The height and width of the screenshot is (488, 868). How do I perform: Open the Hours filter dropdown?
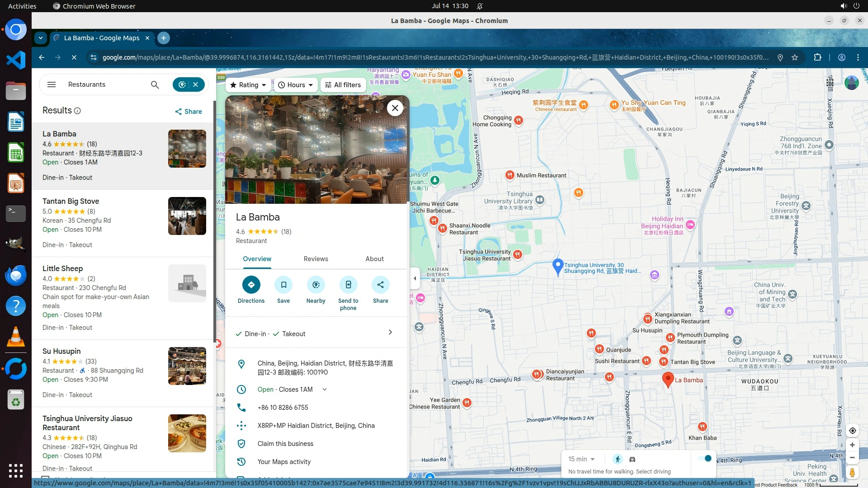[x=296, y=85]
